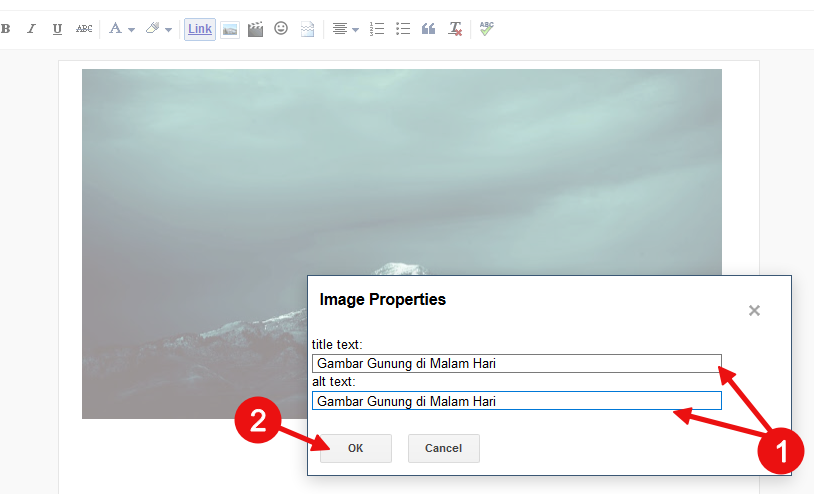The width and height of the screenshot is (814, 494).
Task: Open the text alignment dropdown
Action: [345, 29]
